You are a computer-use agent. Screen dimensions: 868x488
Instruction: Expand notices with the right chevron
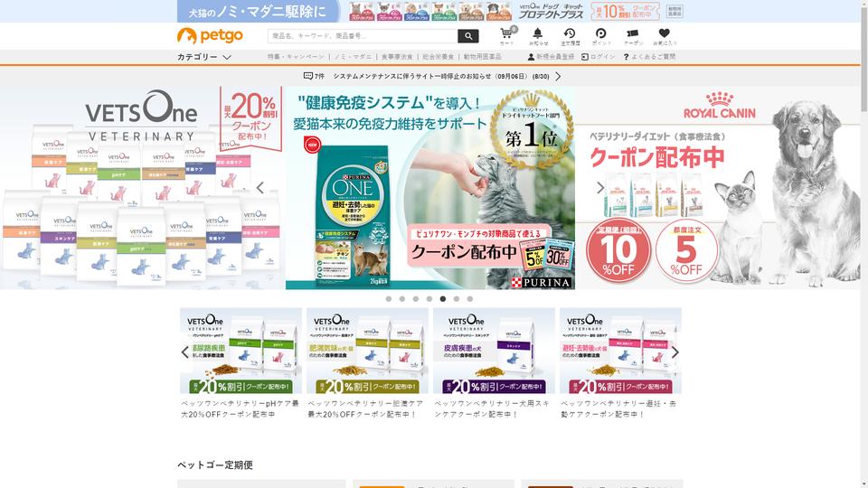tap(558, 76)
